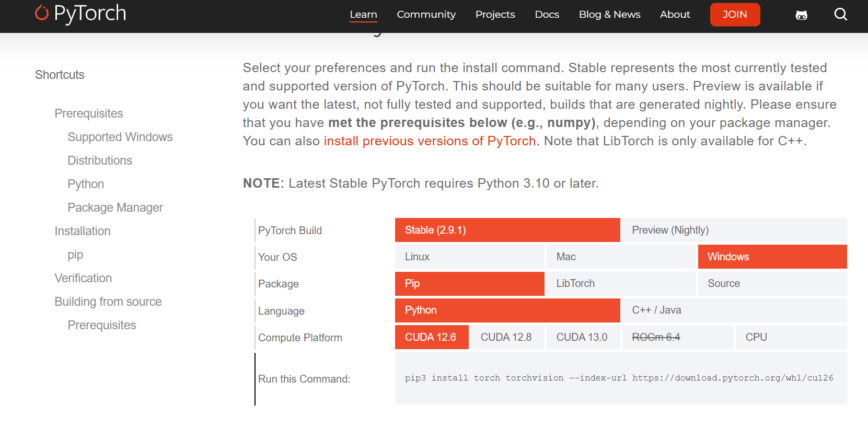Click the pip3 install command text
Viewport: 868px width, 426px height.
(619, 378)
